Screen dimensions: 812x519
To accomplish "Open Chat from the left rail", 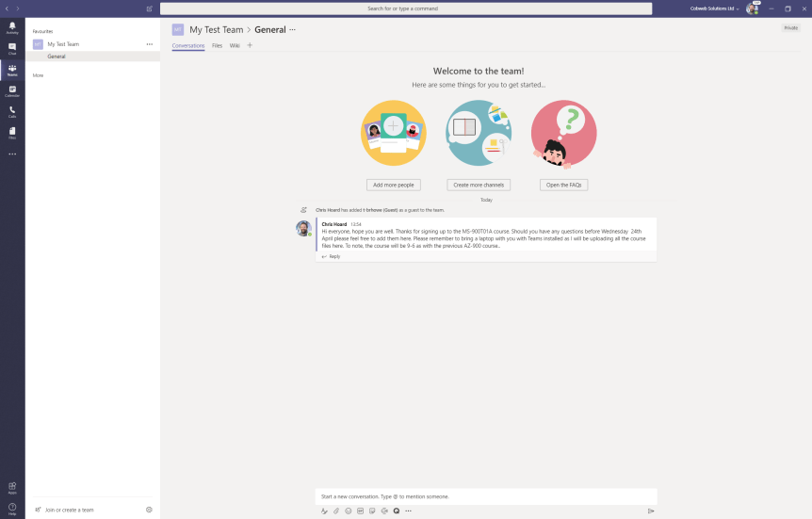I will click(x=12, y=48).
